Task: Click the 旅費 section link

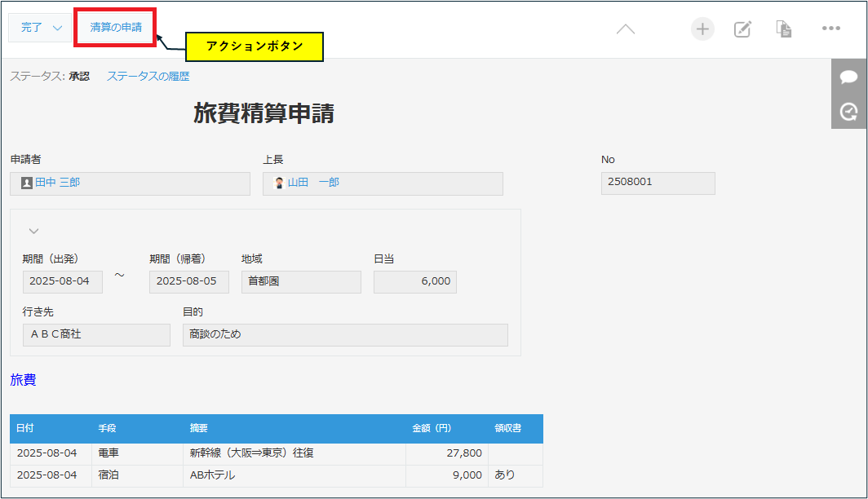Action: (23, 380)
